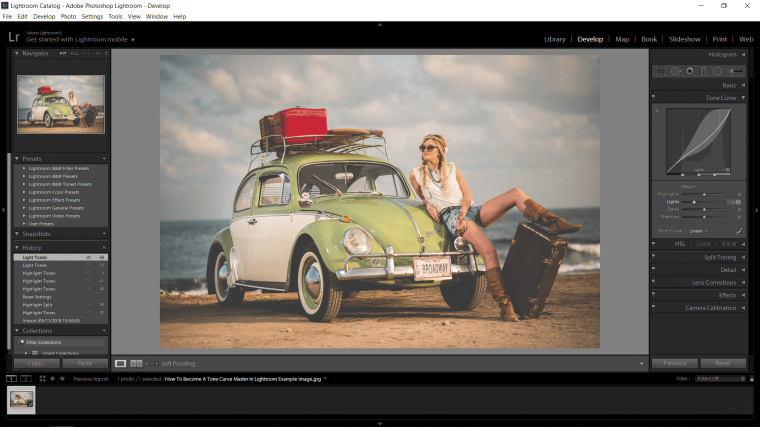The width and height of the screenshot is (760, 427).
Task: Create a new snapshot with plus icon
Action: click(104, 234)
